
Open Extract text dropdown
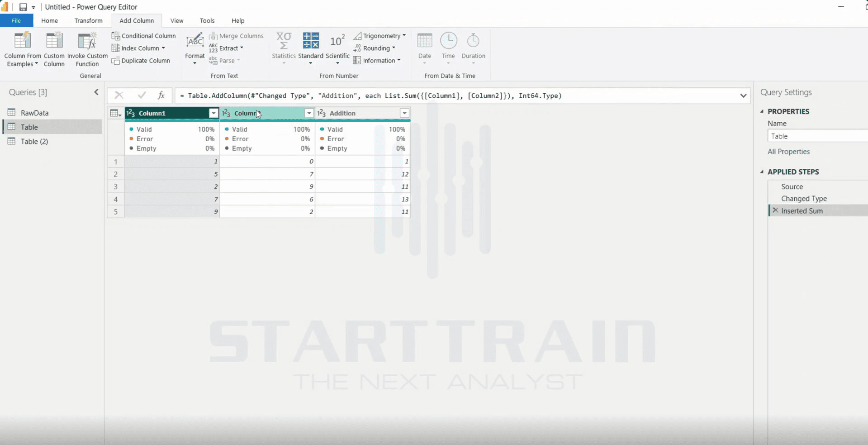coord(226,48)
